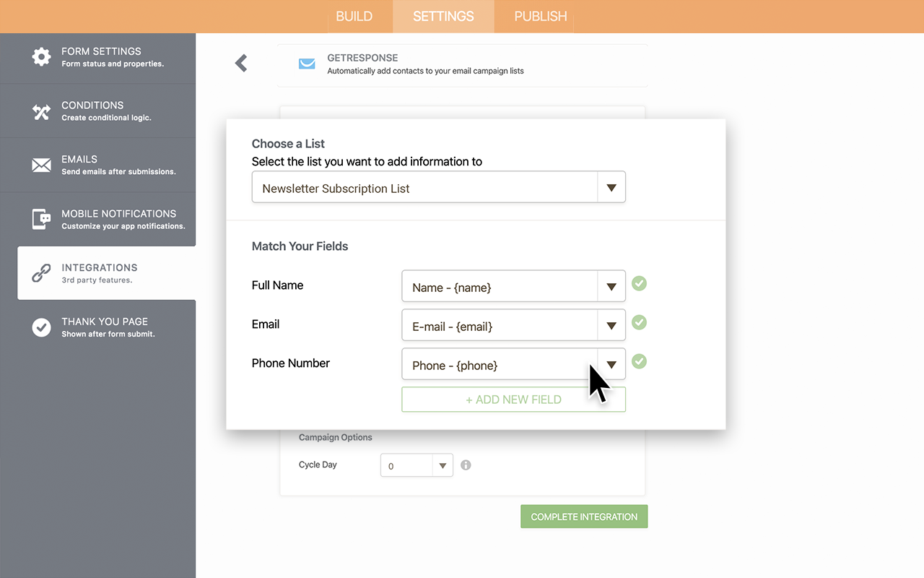924x578 pixels.
Task: Open the Newsletter Subscription List dropdown
Action: coord(611,188)
